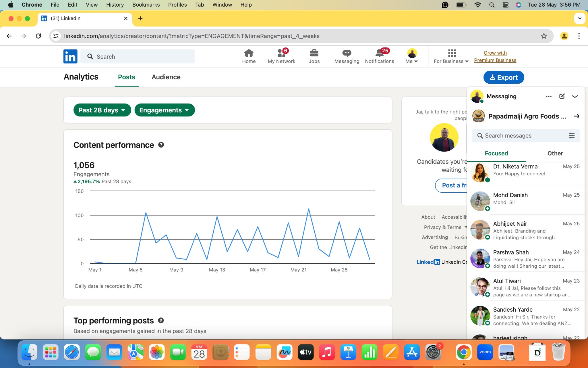Open Finder in the Dock

coord(30,352)
